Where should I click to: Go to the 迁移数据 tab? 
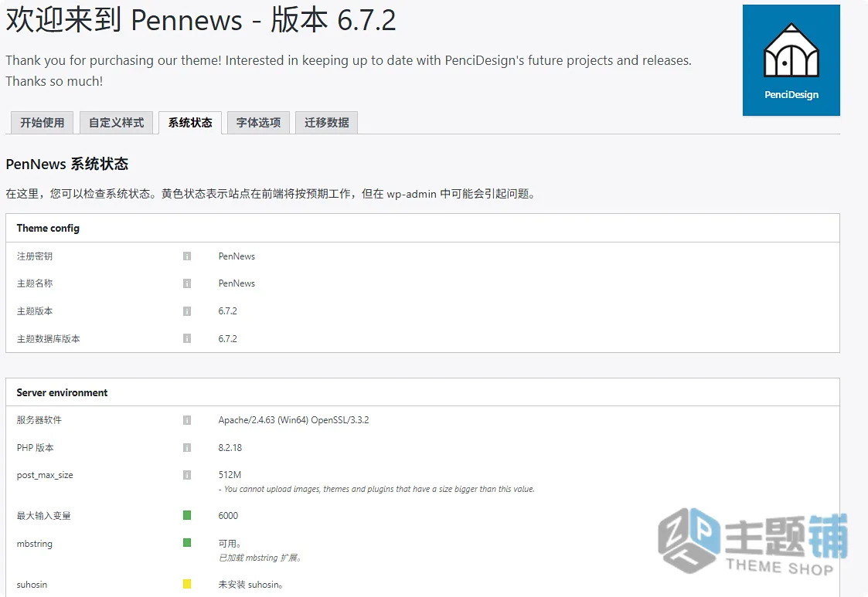tap(327, 122)
